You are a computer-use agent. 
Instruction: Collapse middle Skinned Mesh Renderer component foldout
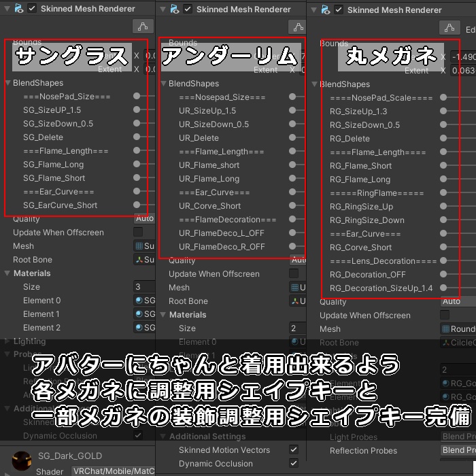(x=163, y=10)
